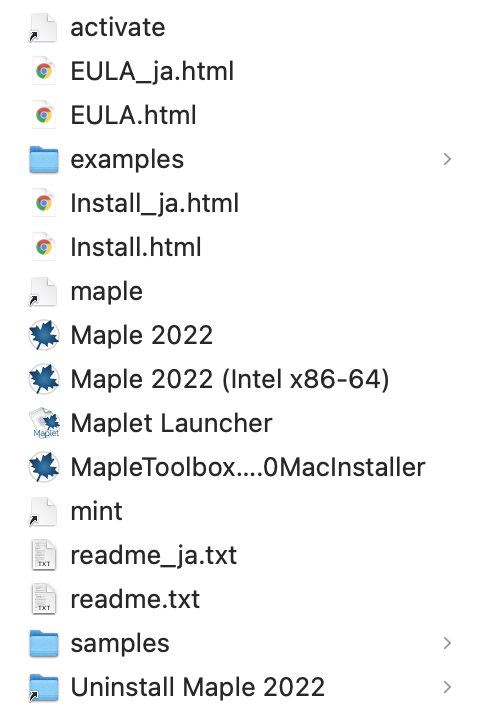
Task: Select the samples folder name
Action: coord(120,643)
